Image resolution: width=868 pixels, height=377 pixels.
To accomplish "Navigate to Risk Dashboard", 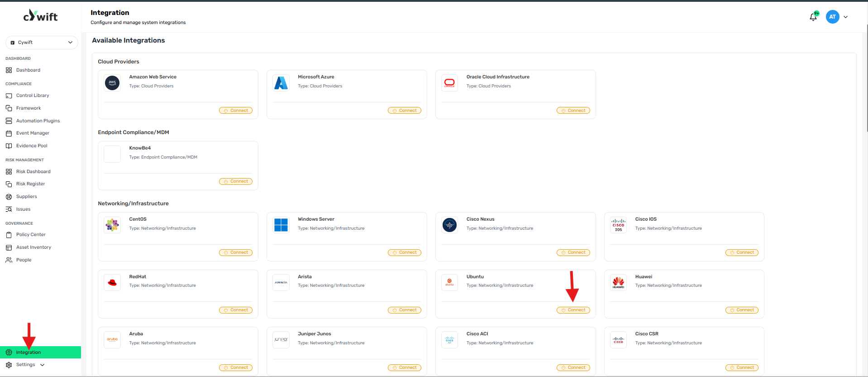I will [x=33, y=172].
